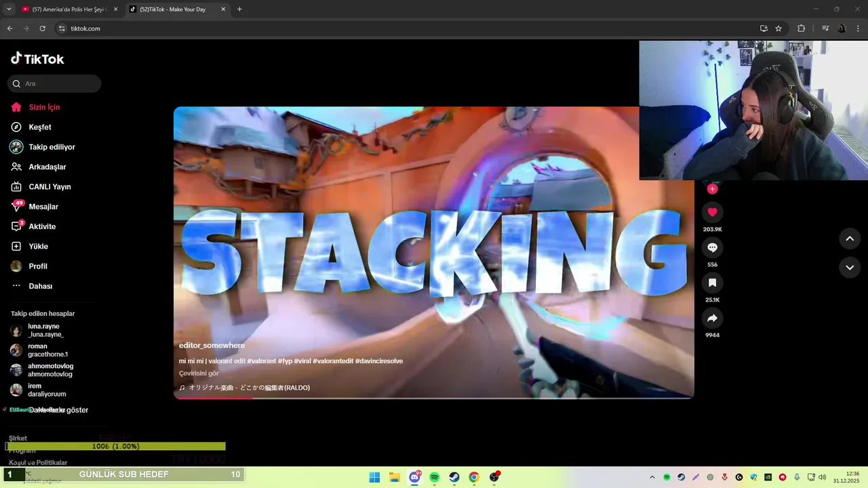Open Spotify from the taskbar

tap(435, 477)
